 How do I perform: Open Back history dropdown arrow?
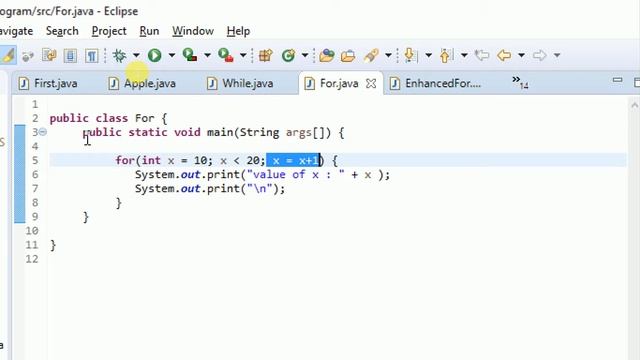click(x=521, y=55)
